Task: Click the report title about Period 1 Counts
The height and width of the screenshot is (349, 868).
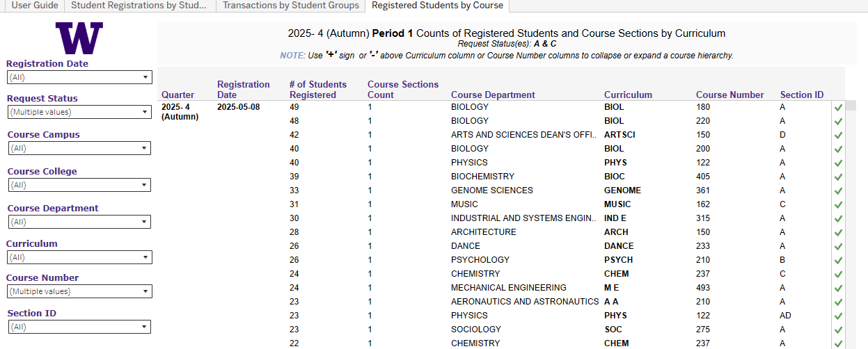Action: point(507,33)
